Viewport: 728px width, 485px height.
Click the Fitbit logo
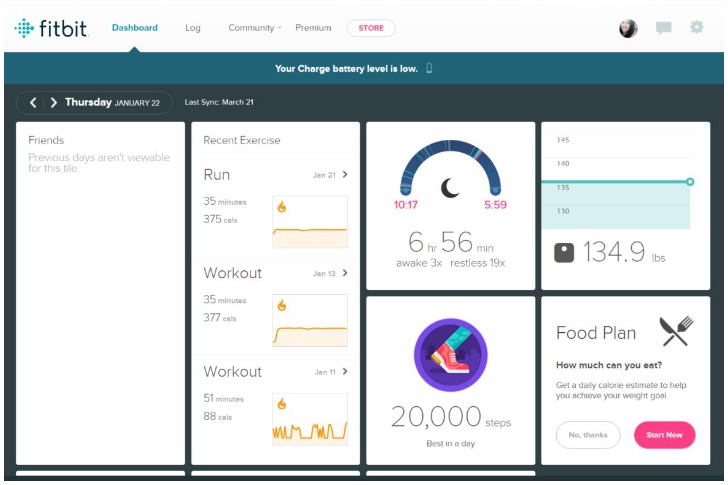pyautogui.click(x=51, y=28)
